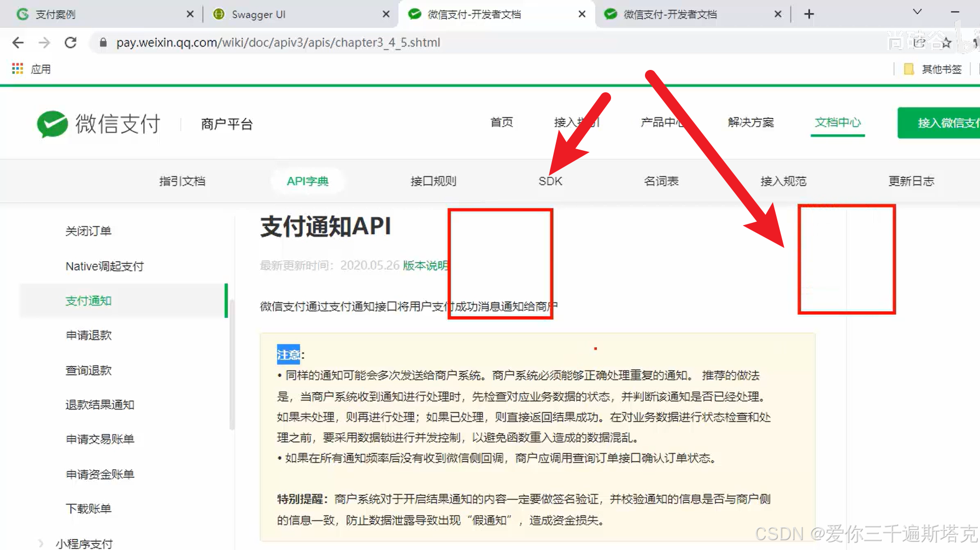The height and width of the screenshot is (550, 980).
Task: Open a new tab with the plus button
Action: [809, 14]
